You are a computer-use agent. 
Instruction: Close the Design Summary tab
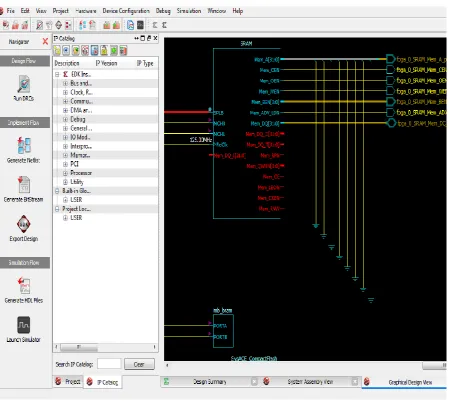(254, 382)
